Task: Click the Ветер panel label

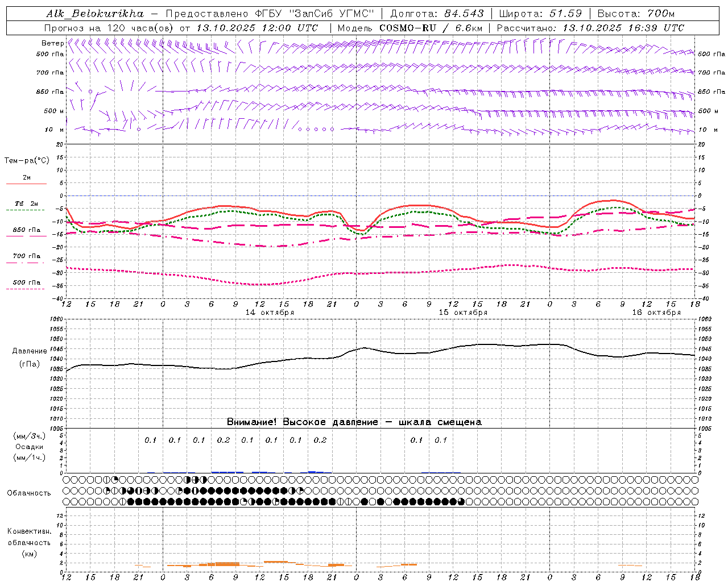Action: tap(52, 43)
